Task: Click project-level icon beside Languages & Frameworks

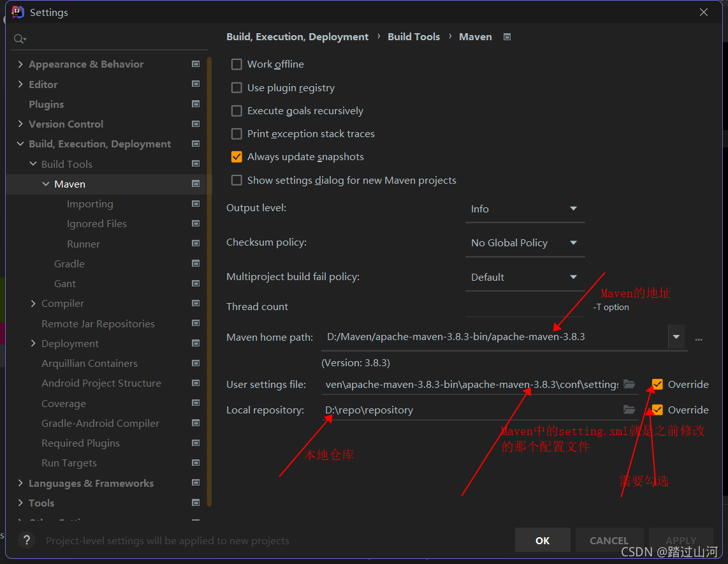Action: (x=196, y=483)
